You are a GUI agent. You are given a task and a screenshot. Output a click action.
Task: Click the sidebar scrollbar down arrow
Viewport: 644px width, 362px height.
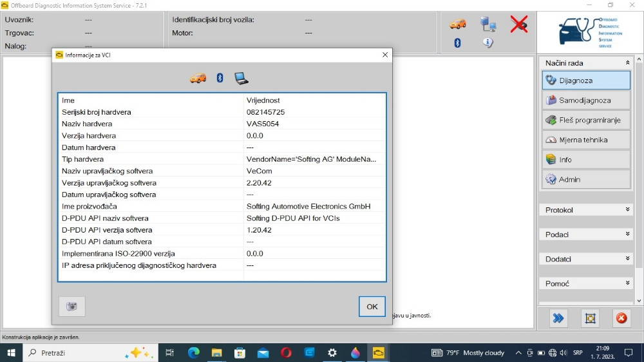click(639, 301)
